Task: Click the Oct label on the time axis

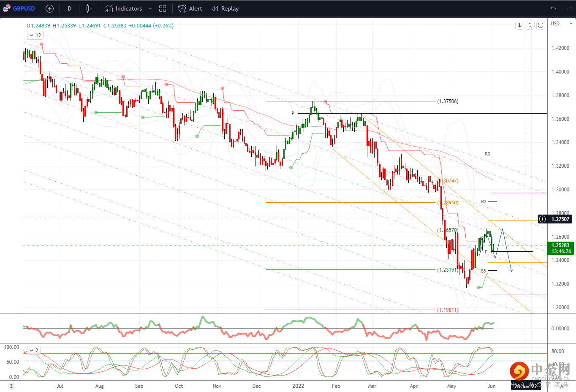Action: pos(179,386)
